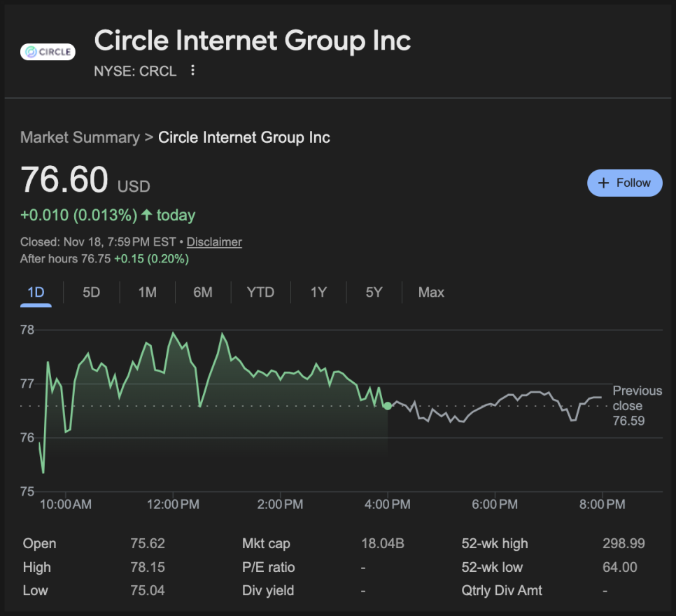This screenshot has height=616, width=676.
Task: Show the 1M chart range
Action: coord(147,293)
